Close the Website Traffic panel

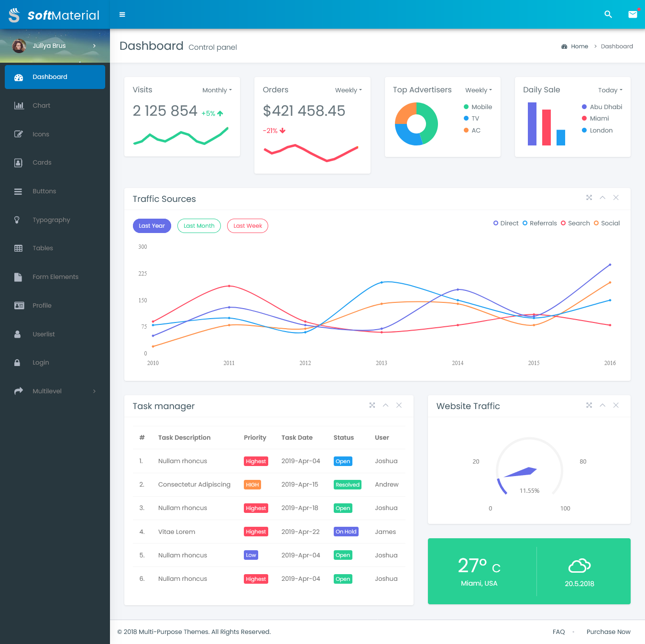coord(616,405)
